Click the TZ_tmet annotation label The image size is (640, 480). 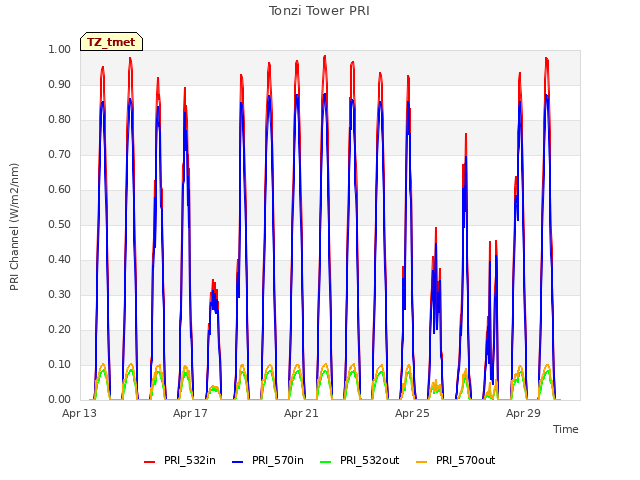[111, 42]
